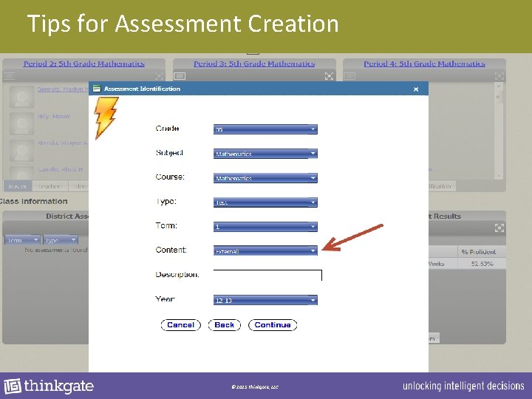Click the 52.63% proficiency value
Screen dimensions: 532x399
click(482, 264)
